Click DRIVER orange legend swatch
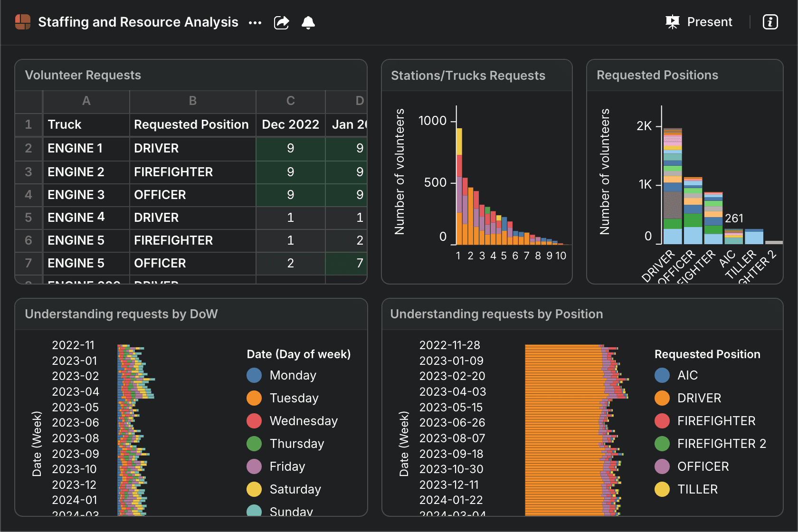The width and height of the screenshot is (798, 532). [x=662, y=398]
